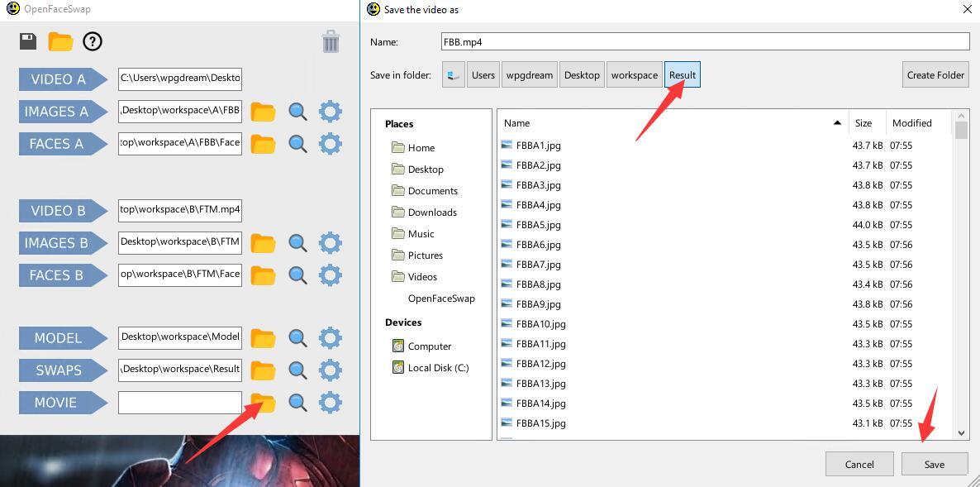Click the VIDEO A button
Image resolution: width=980 pixels, height=487 pixels.
[63, 79]
